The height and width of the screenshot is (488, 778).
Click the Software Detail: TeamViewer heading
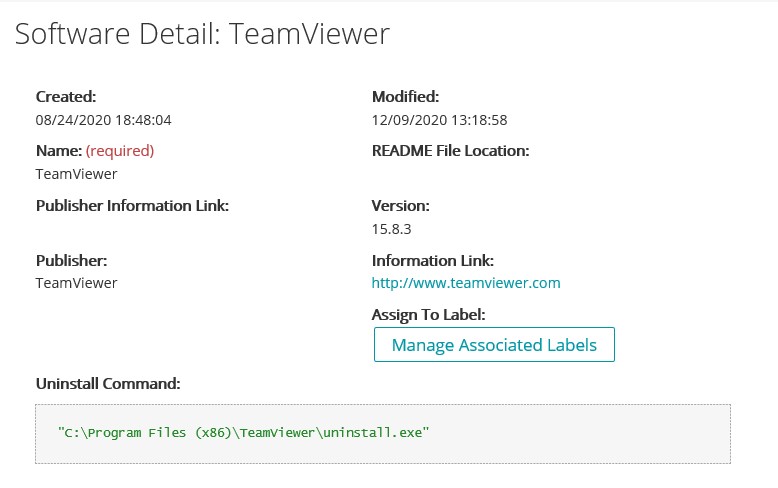(x=202, y=34)
